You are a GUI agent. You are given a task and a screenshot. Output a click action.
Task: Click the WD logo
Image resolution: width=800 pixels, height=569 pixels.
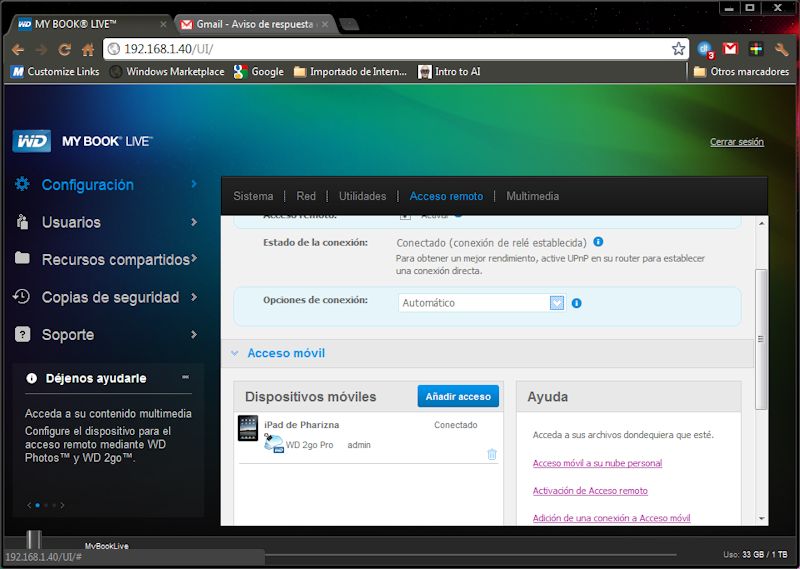point(32,141)
